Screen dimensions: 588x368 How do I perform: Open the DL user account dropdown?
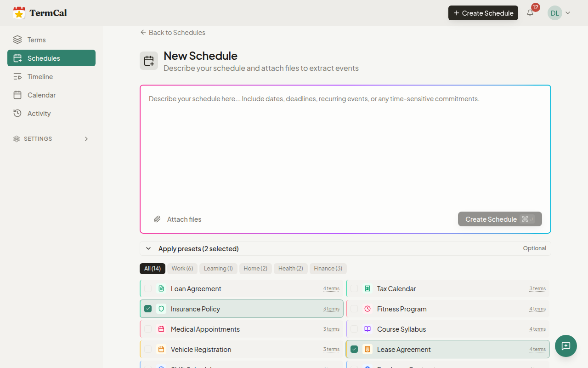click(559, 13)
